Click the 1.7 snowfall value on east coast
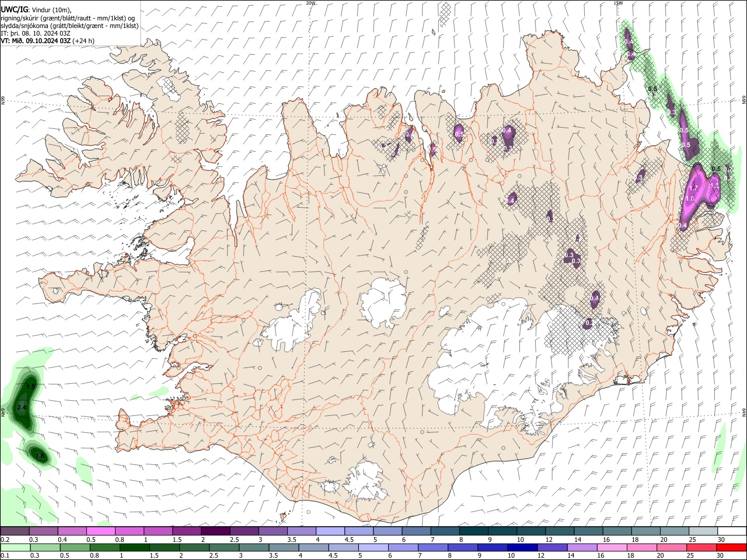The image size is (747, 560). pos(694,188)
